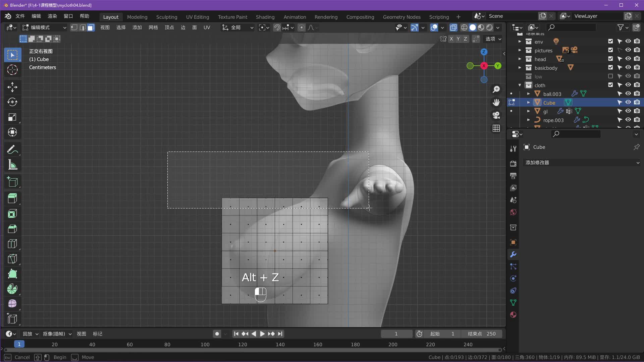Open Material Properties at the bottom of properties tabs

[x=513, y=315]
